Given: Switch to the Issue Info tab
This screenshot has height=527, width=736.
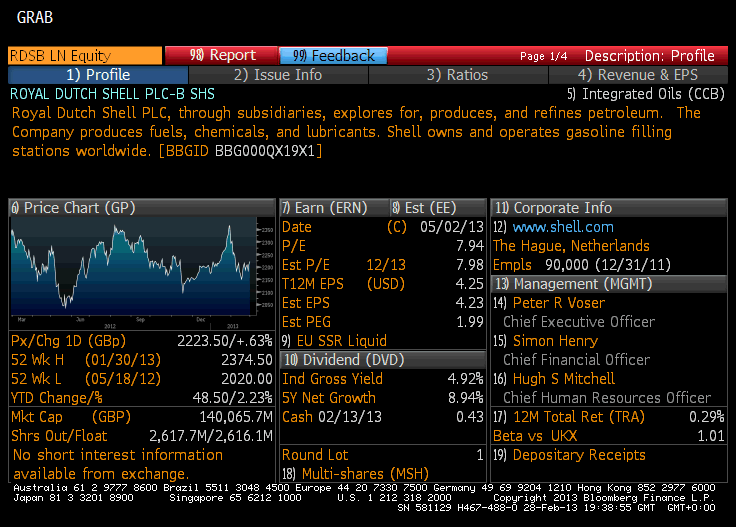Looking at the screenshot, I should pyautogui.click(x=278, y=75).
